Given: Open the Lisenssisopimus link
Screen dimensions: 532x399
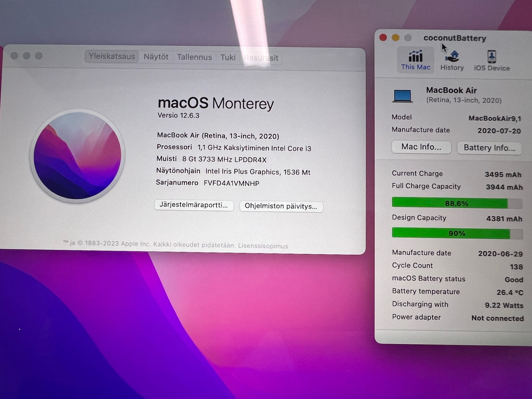Looking at the screenshot, I should [263, 246].
